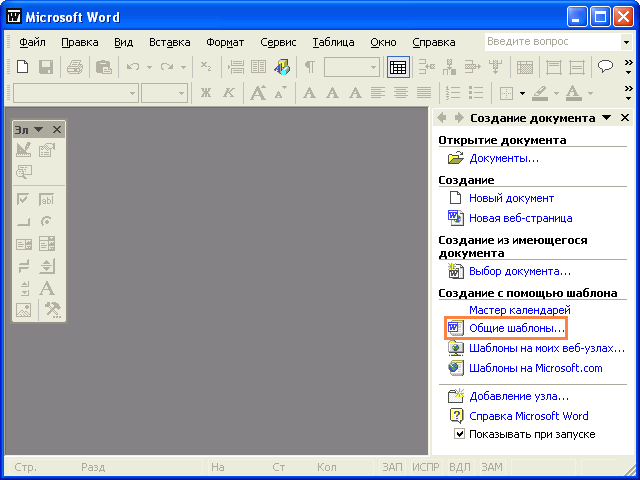Screen dimensions: 640x480
Task: Click Шаблоны на Microsoft.com link
Action: [x=536, y=368]
